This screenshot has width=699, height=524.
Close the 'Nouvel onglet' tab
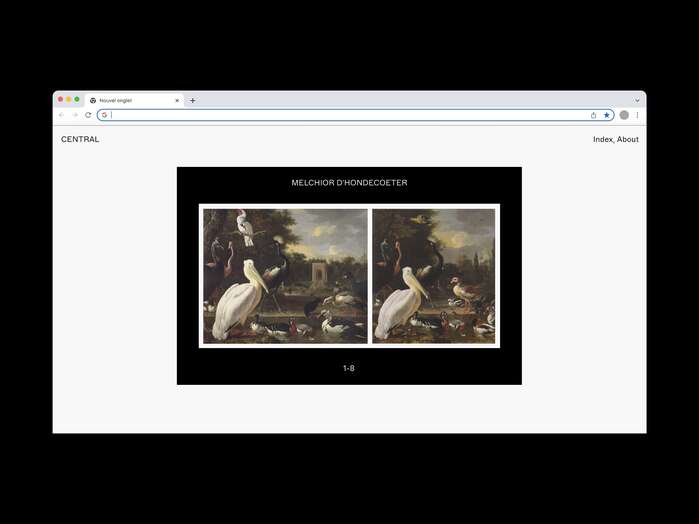177,100
